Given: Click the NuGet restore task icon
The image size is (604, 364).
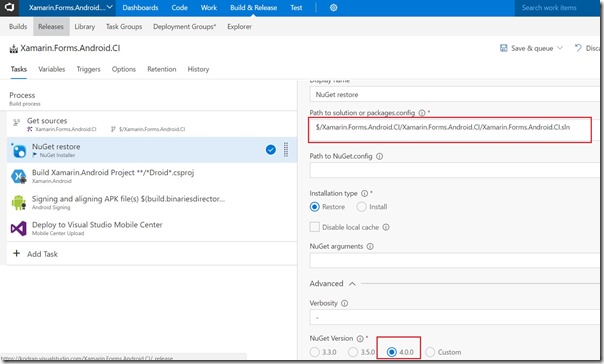Looking at the screenshot, I should 18,150.
